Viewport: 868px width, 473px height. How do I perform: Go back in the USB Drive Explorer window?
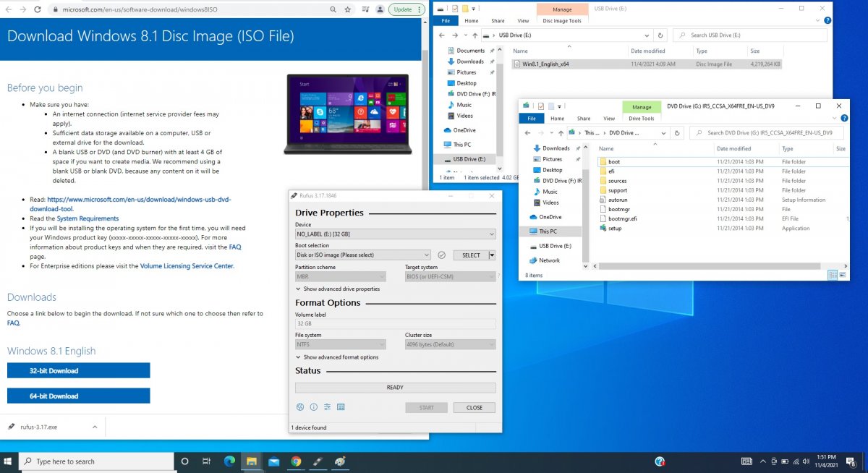(443, 35)
